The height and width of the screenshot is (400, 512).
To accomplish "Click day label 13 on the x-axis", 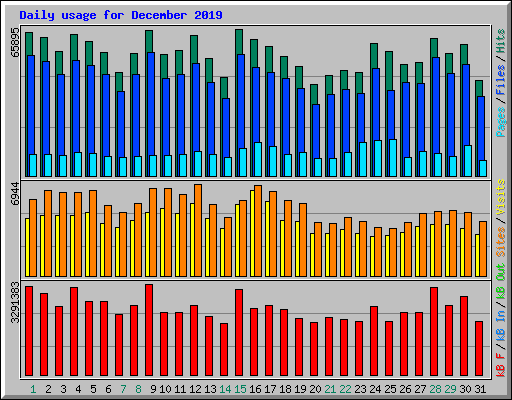I will (210, 389).
